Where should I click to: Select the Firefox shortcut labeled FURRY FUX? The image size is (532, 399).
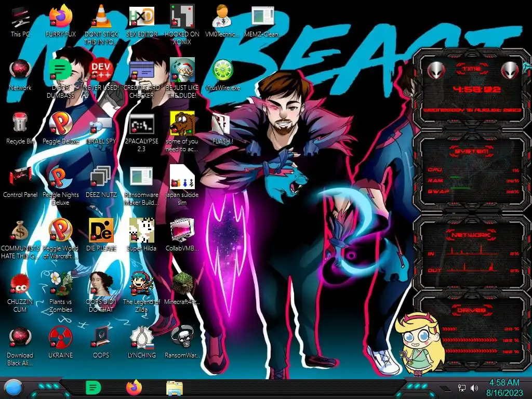pyautogui.click(x=61, y=16)
